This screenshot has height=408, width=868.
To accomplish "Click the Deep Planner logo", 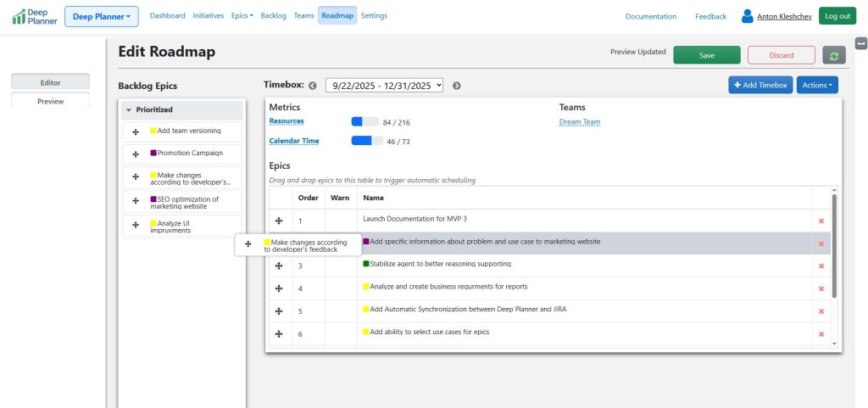I will (x=35, y=16).
